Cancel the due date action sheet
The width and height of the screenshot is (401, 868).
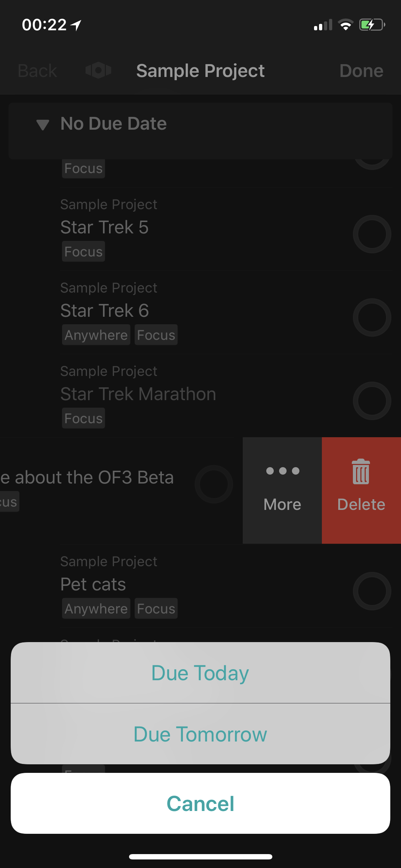tap(200, 804)
